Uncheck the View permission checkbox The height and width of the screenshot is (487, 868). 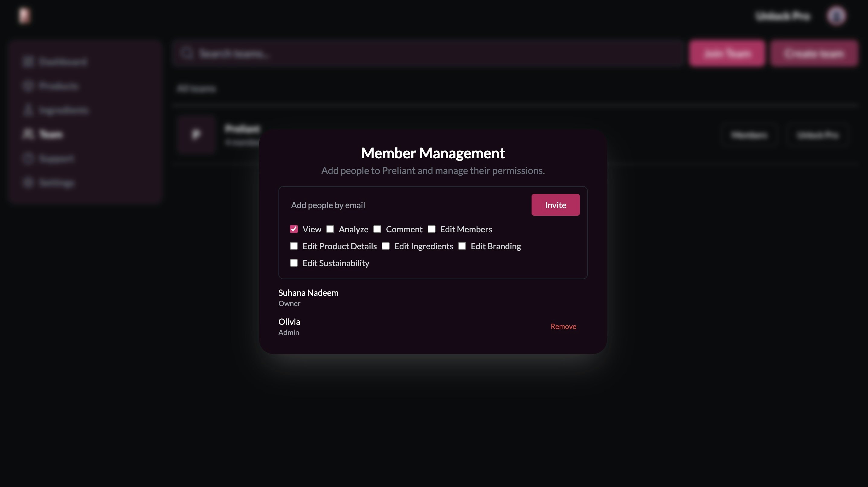point(294,229)
